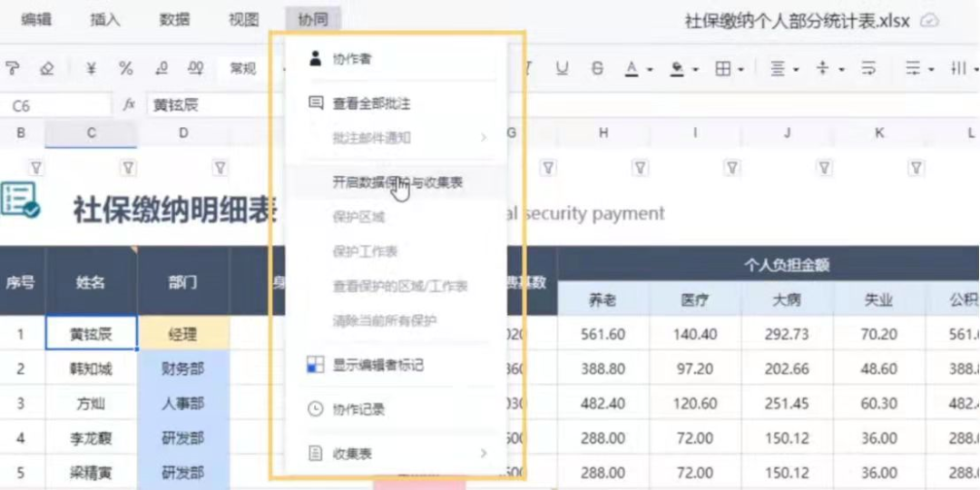The height and width of the screenshot is (490, 980).
Task: Toggle wrap text
Action: tap(868, 69)
